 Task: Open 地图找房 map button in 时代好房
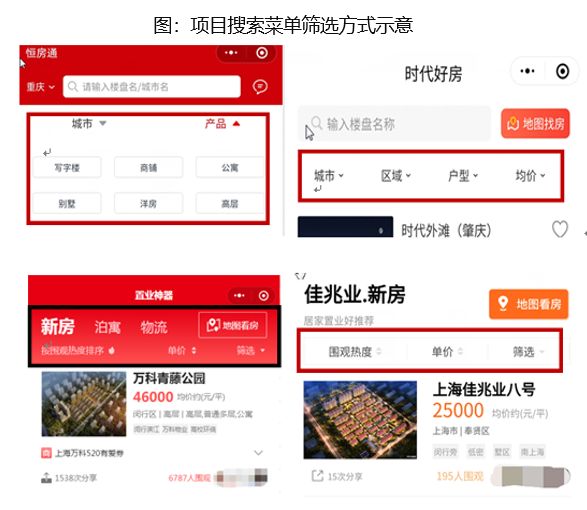tap(535, 124)
